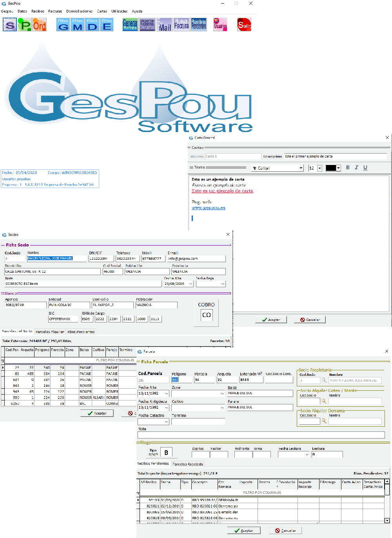Open Importar Ficheros Devueltos icon
This screenshot has width=392, height=538.
click(147, 25)
